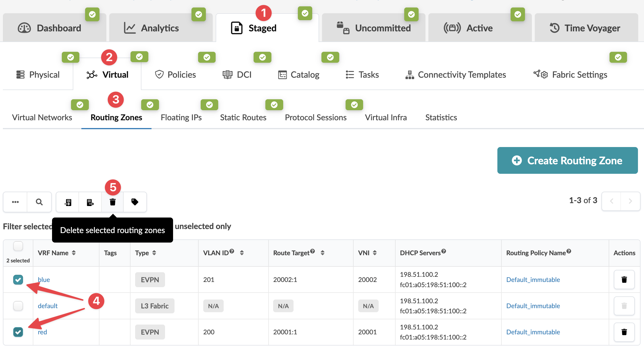
Task: Click Create Routing Zone button
Action: pyautogui.click(x=567, y=160)
